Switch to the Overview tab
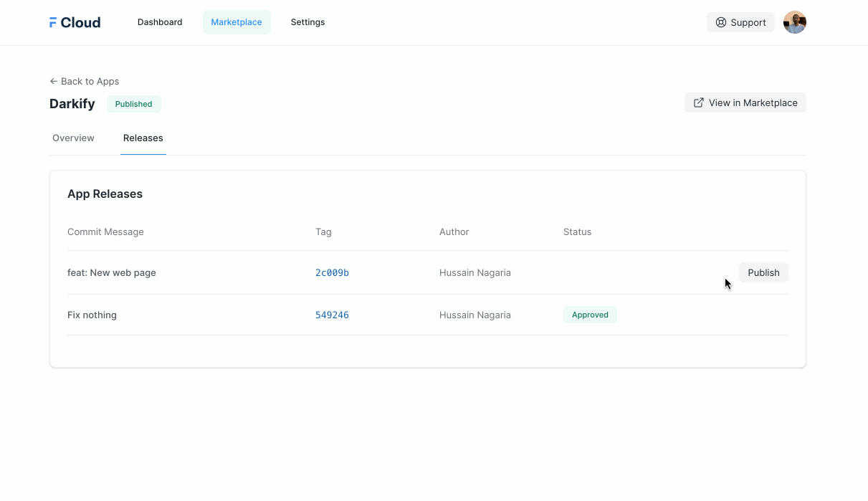 [73, 138]
